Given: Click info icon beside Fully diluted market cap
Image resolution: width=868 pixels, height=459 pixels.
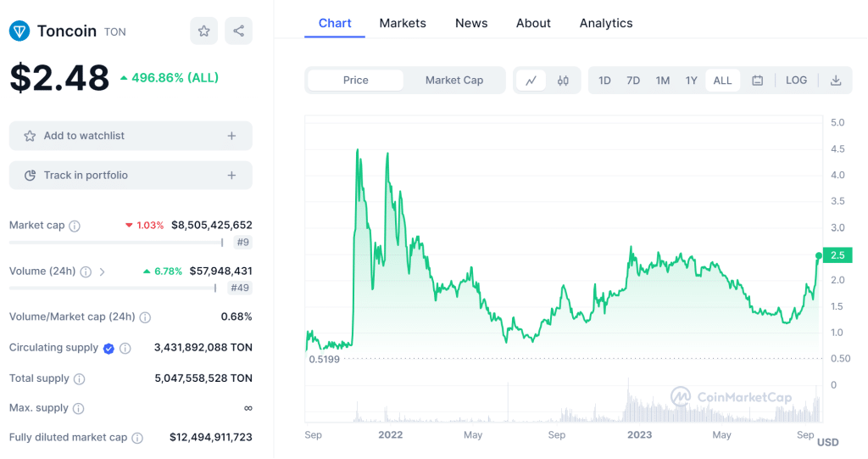Looking at the screenshot, I should 137,438.
